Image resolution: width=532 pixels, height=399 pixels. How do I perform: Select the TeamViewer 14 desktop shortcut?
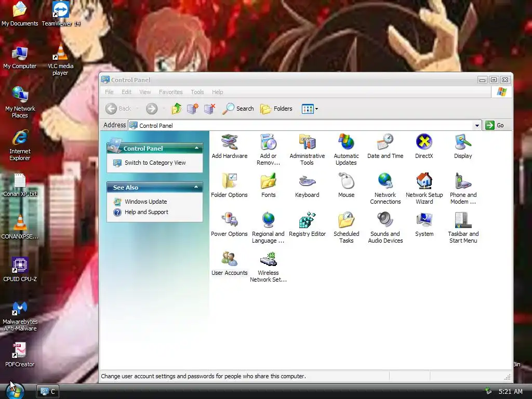[61, 14]
